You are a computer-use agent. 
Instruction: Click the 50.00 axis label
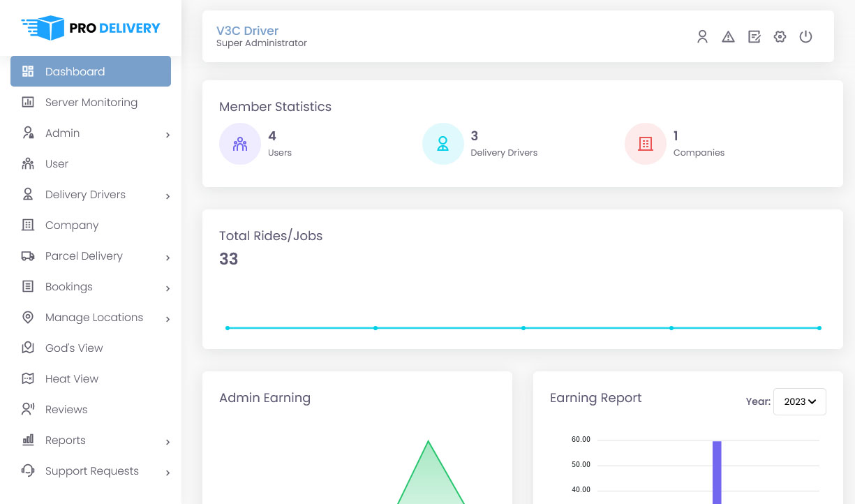click(x=581, y=464)
